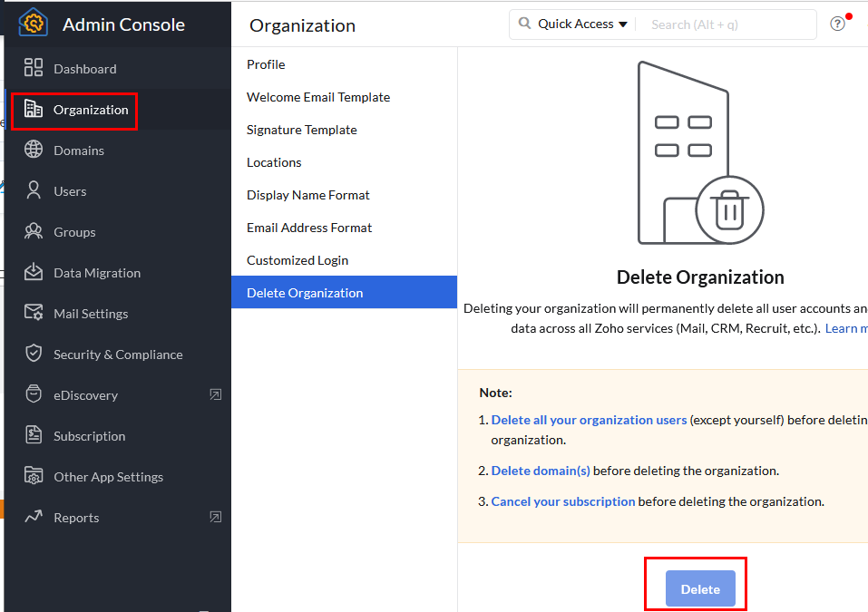Click the Users person icon

(x=34, y=190)
